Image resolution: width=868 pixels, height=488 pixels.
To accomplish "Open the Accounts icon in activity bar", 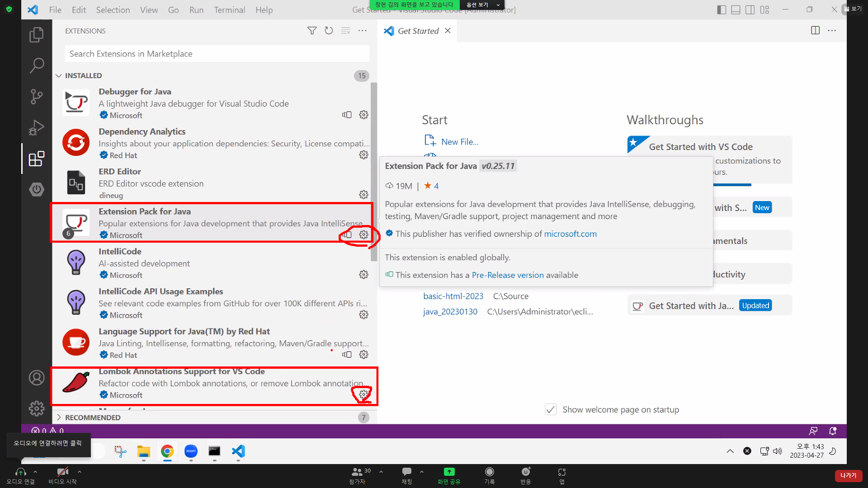I will tap(36, 378).
